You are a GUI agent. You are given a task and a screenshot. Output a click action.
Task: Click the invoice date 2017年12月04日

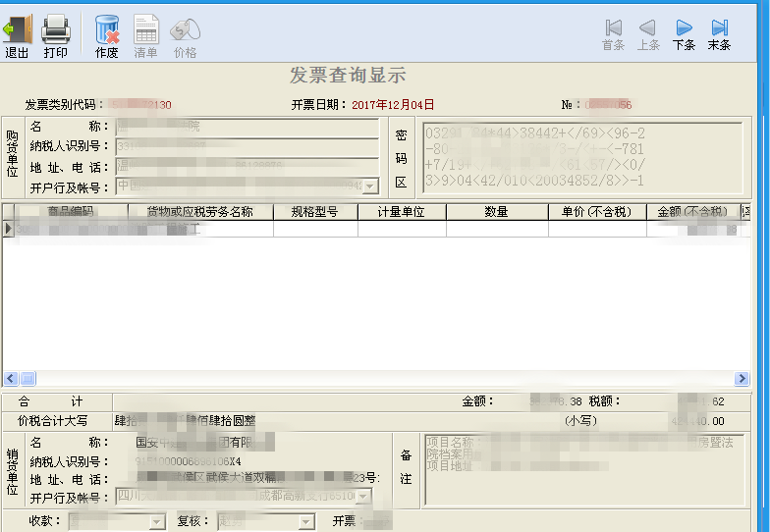coord(393,104)
